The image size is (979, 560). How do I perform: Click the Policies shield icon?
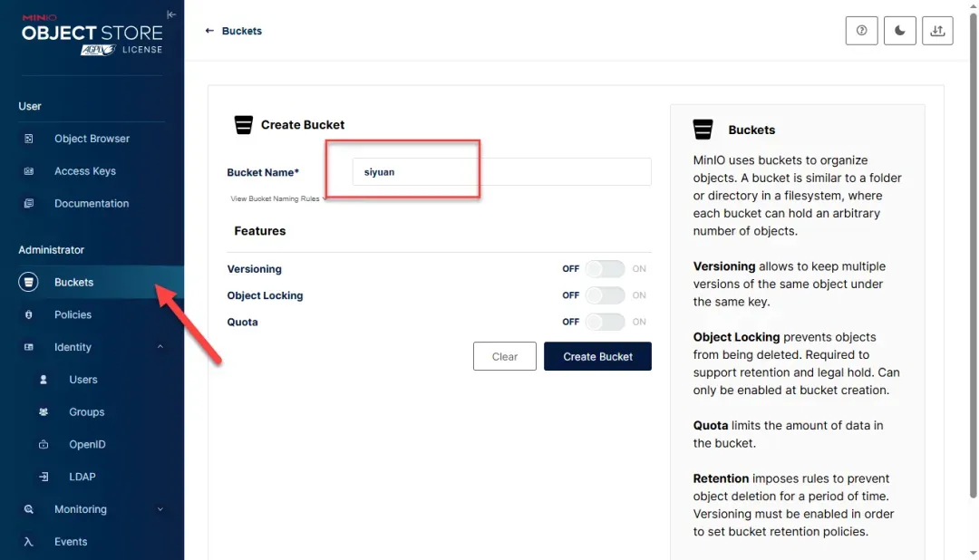point(29,314)
